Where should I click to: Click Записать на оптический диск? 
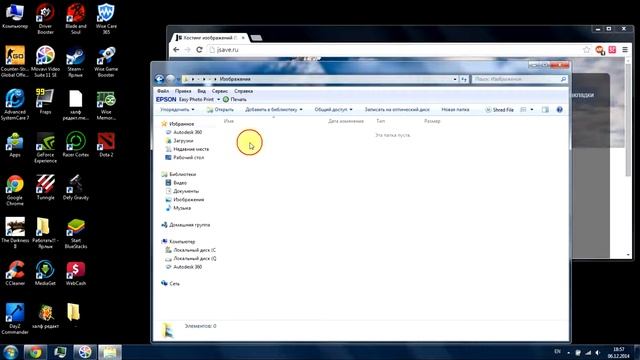point(397,109)
